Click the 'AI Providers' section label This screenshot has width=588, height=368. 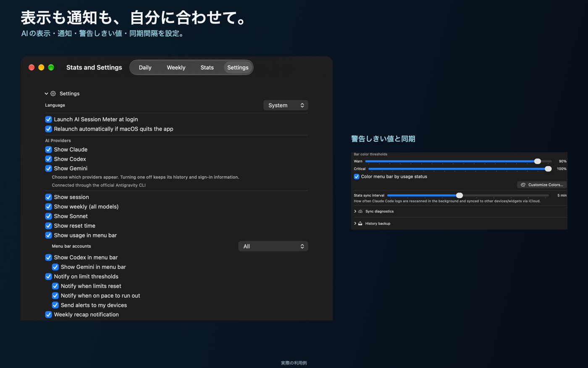tap(58, 140)
